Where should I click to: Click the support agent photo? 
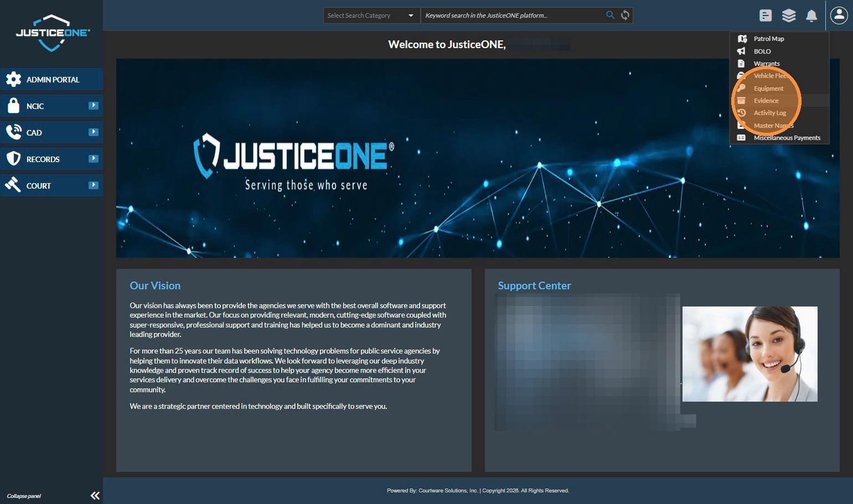point(749,354)
